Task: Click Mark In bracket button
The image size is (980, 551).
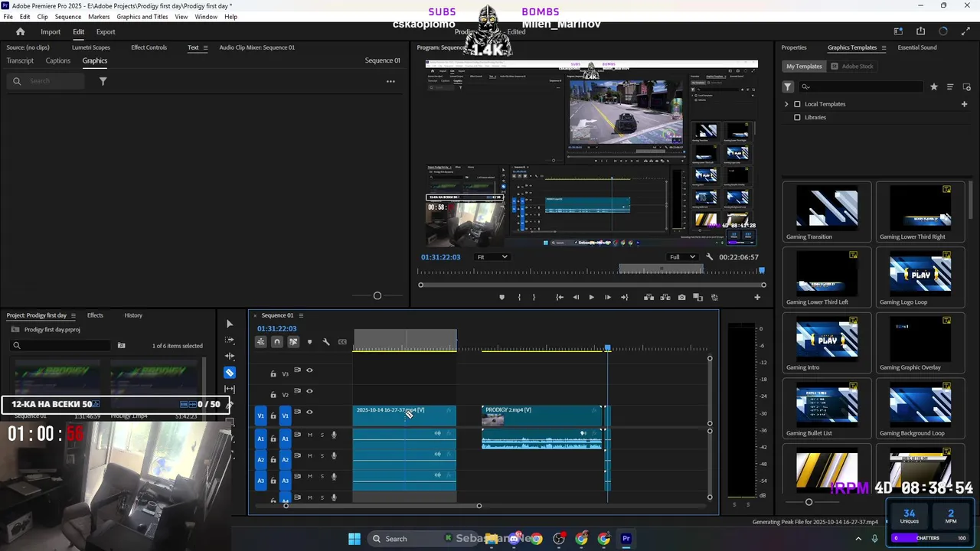Action: click(x=519, y=297)
